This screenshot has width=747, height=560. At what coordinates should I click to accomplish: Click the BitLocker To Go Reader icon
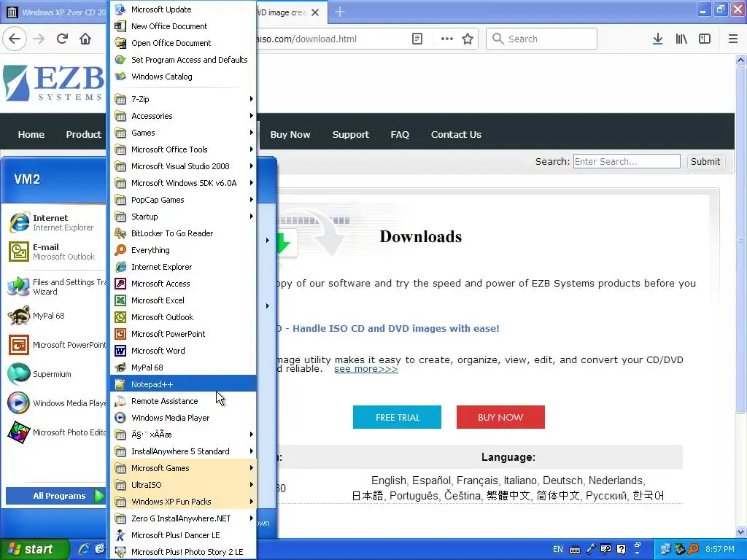click(120, 233)
